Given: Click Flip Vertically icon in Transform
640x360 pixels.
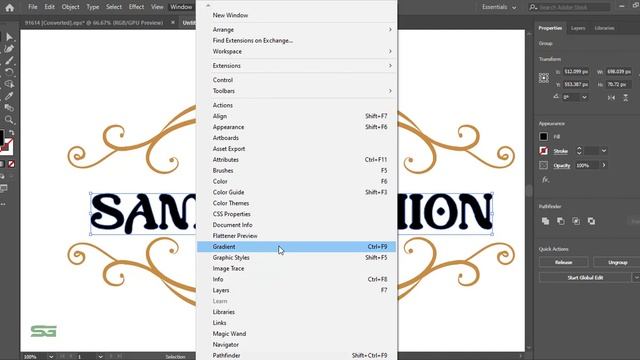Looking at the screenshot, I should tap(625, 98).
